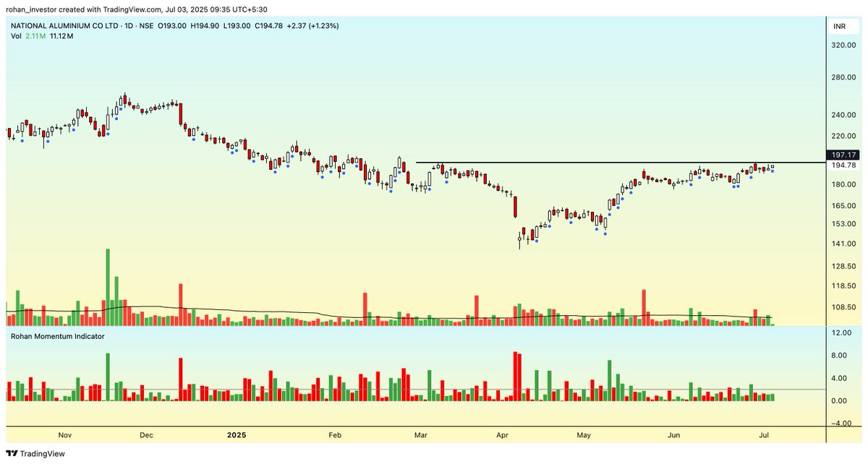
Task: Click the 108.50 price axis label
Action: tap(845, 307)
